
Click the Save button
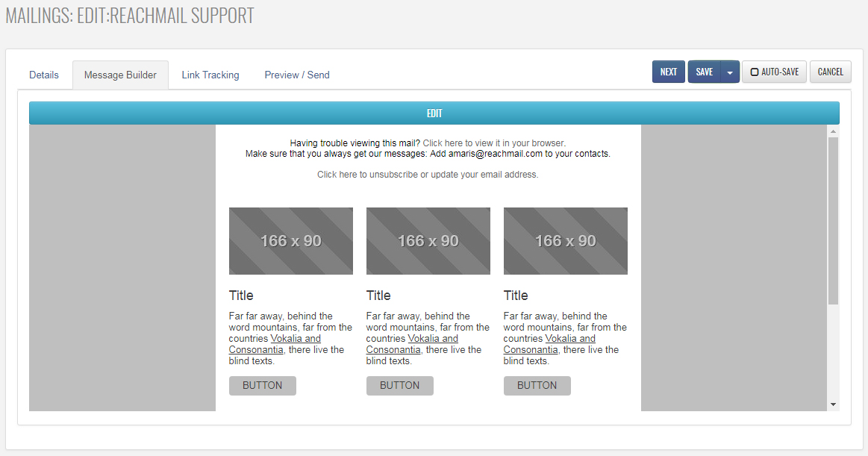704,72
